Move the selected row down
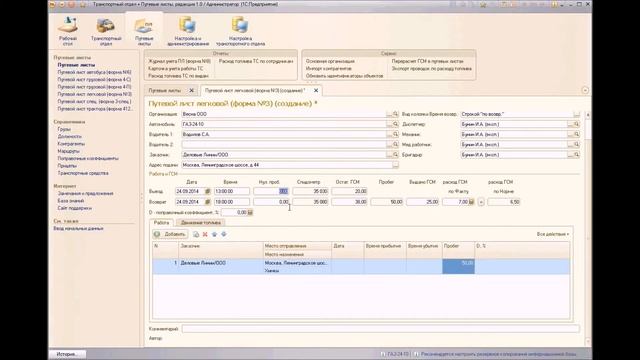Screen dimensions: 640x360 click(x=224, y=234)
